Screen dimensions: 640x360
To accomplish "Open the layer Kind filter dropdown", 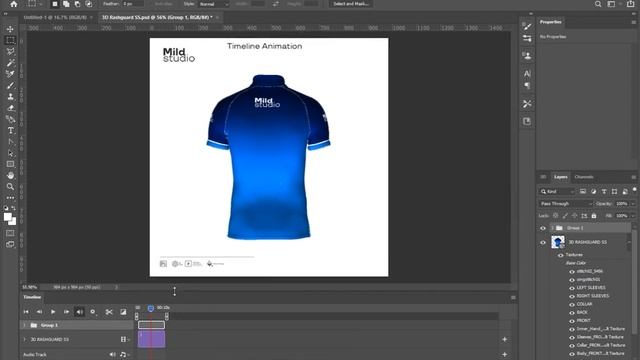I will (x=557, y=191).
